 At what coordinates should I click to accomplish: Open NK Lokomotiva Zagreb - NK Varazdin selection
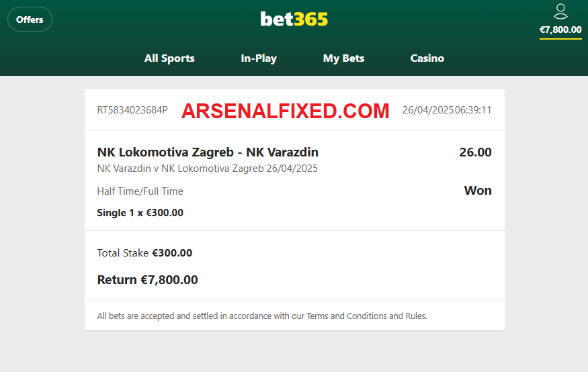pos(208,152)
